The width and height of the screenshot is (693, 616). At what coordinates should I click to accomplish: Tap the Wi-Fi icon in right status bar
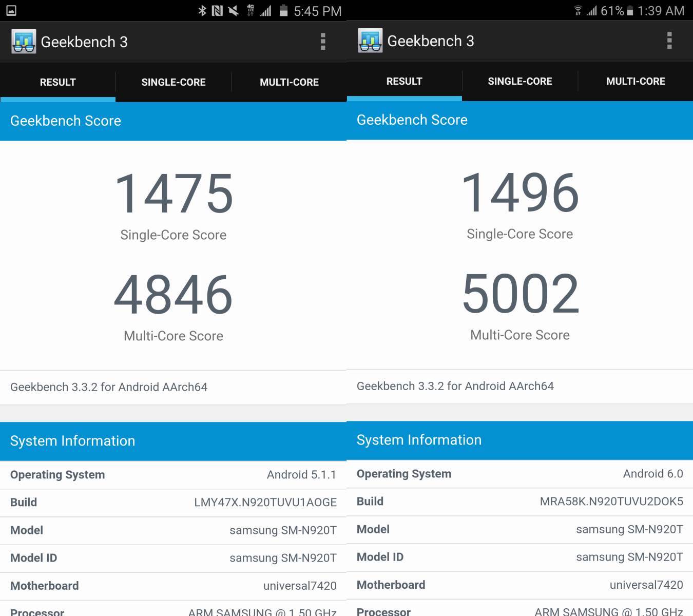click(x=578, y=11)
